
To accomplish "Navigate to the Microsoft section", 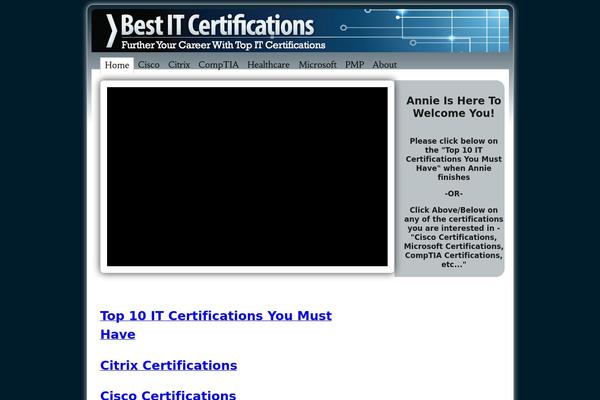I will point(318,65).
